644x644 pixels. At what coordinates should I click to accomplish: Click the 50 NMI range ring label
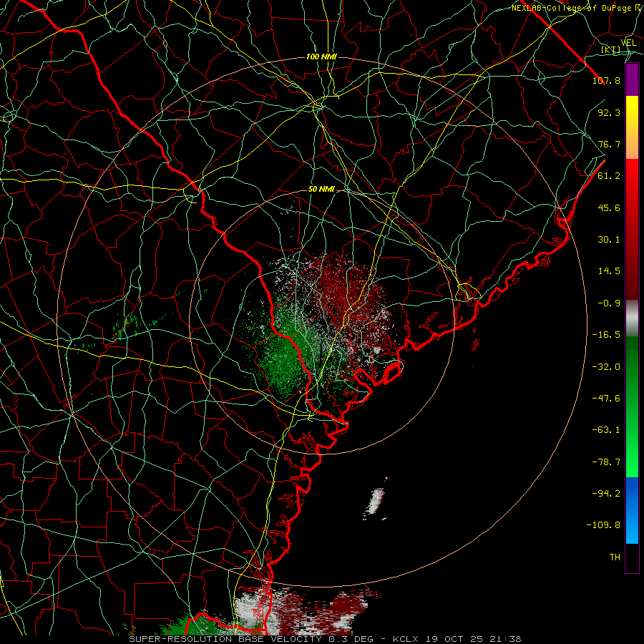[321, 190]
